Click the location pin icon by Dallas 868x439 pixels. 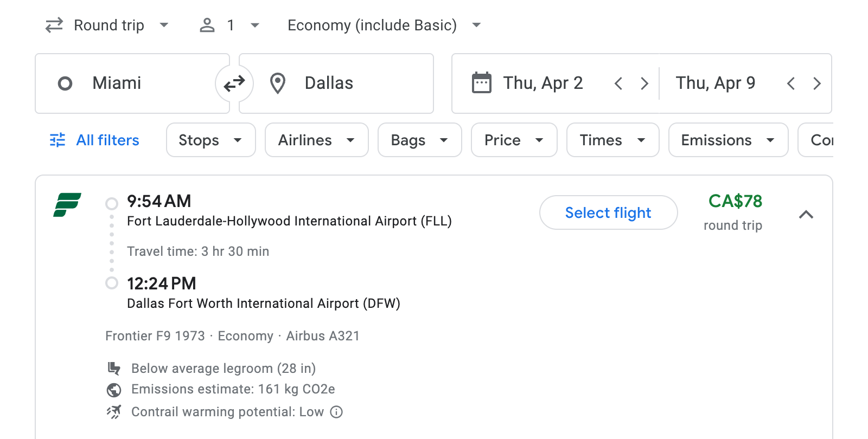[x=278, y=83]
